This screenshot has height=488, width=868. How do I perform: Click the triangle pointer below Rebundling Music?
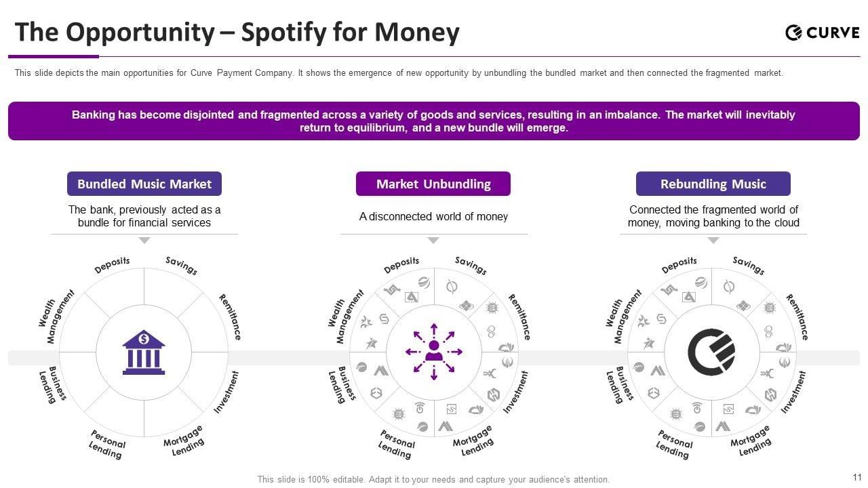click(x=713, y=241)
